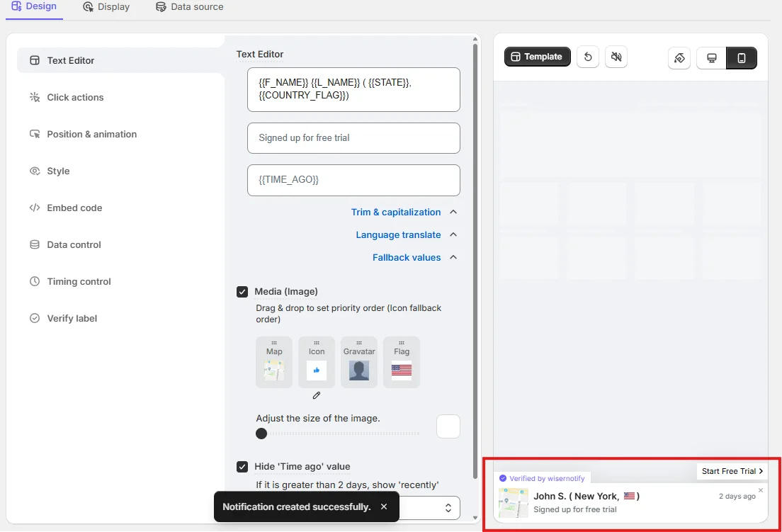The image size is (782, 532).
Task: Toggle the Hide 'Time ago' value checkbox
Action: [x=242, y=466]
